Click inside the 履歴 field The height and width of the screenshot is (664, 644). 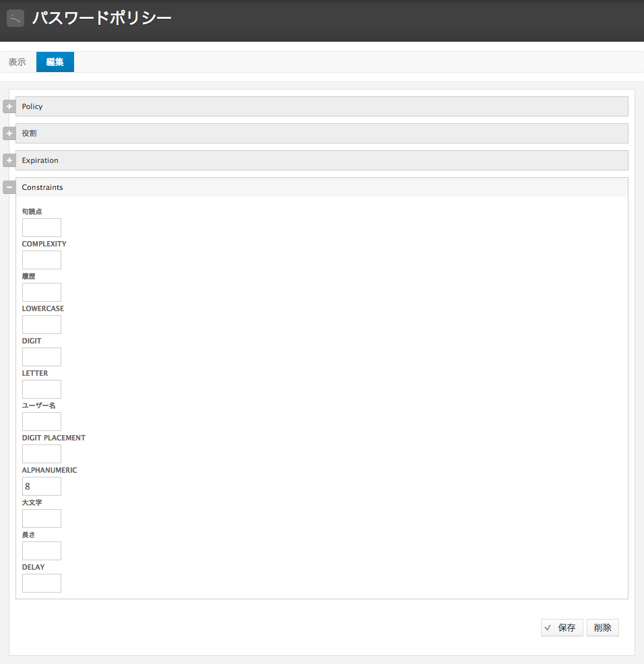41,292
